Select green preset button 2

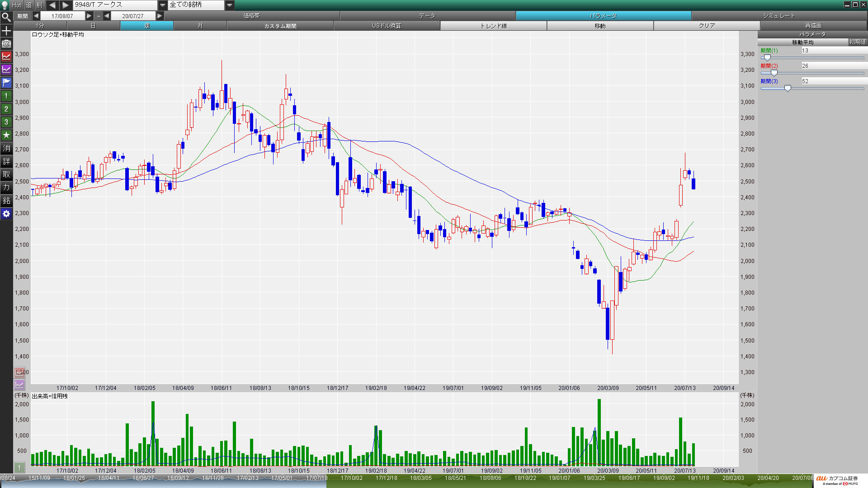pos(6,109)
